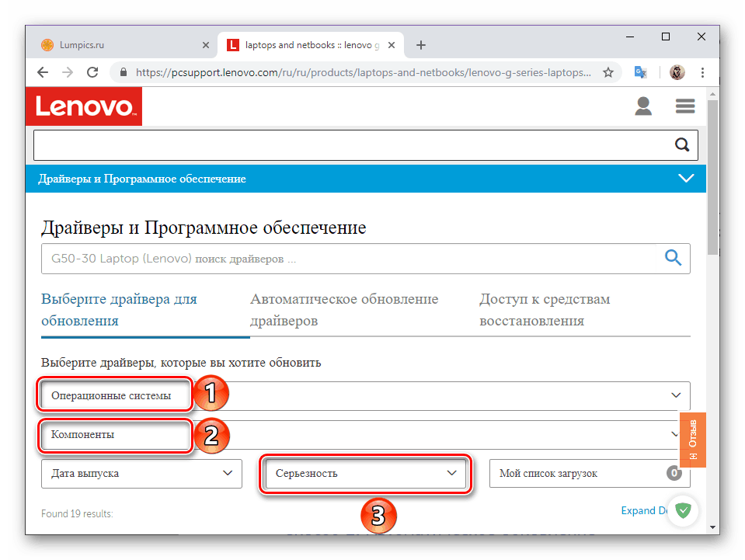Viewport: 745px width, 560px height.
Task: Click the browser address bar URL
Action: coord(363,72)
